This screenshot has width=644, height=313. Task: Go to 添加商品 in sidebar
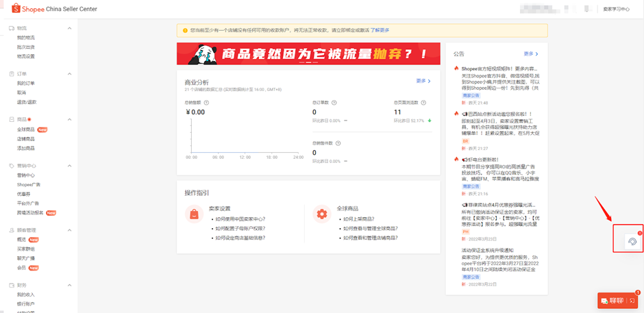coord(26,148)
